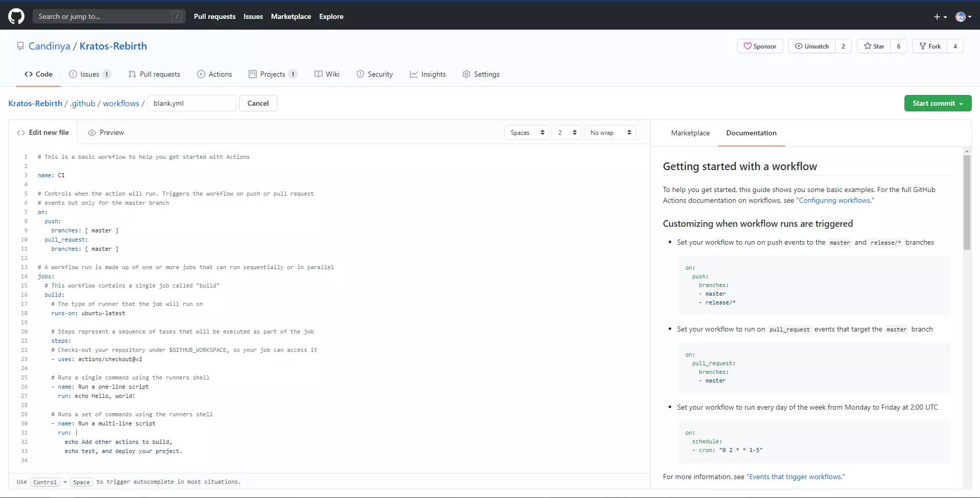Image resolution: width=980 pixels, height=498 pixels.
Task: Edit the blank.yml filename field
Action: coord(192,103)
